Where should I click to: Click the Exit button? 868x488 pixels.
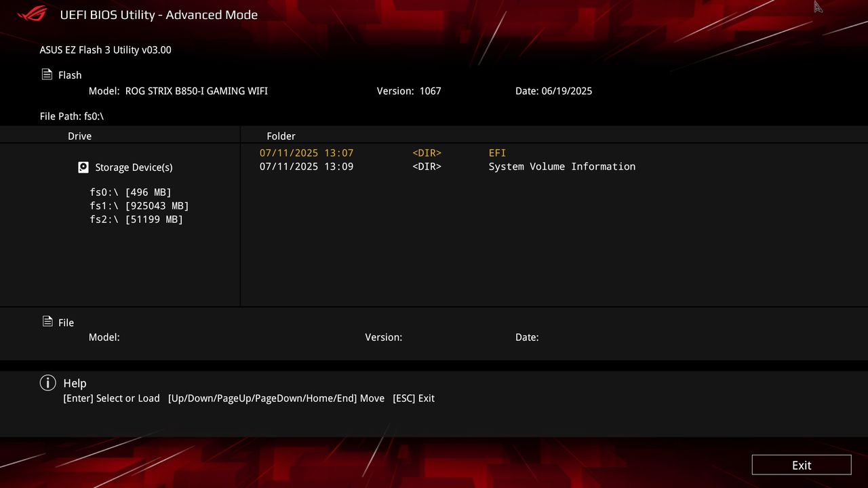[801, 465]
